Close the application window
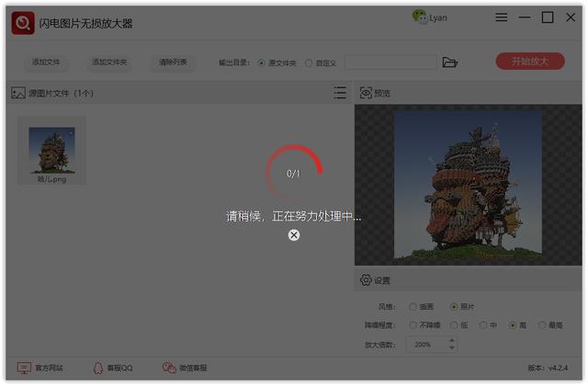The width and height of the screenshot is (588, 386). pyautogui.click(x=571, y=17)
